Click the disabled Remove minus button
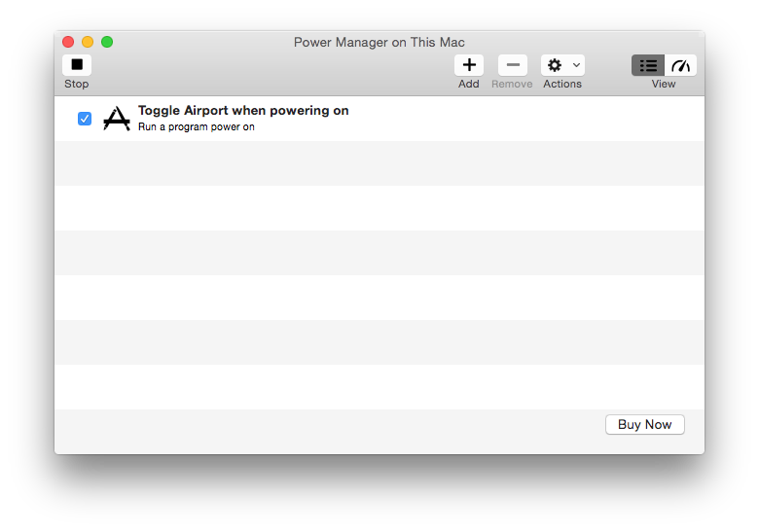Viewport: 759px width, 532px height. click(512, 65)
